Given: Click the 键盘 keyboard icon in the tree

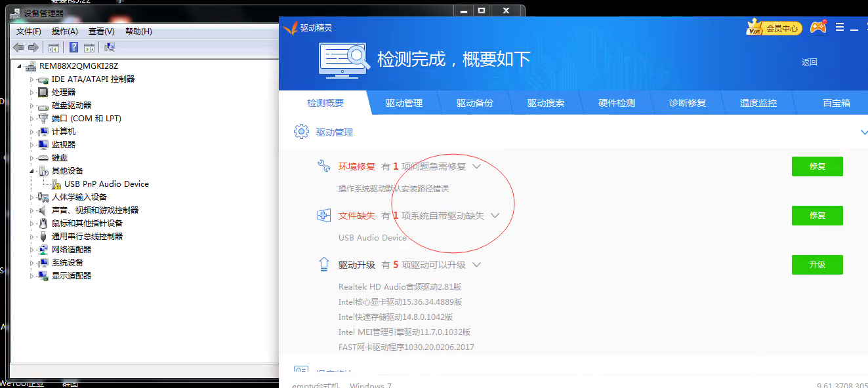Looking at the screenshot, I should click(43, 157).
